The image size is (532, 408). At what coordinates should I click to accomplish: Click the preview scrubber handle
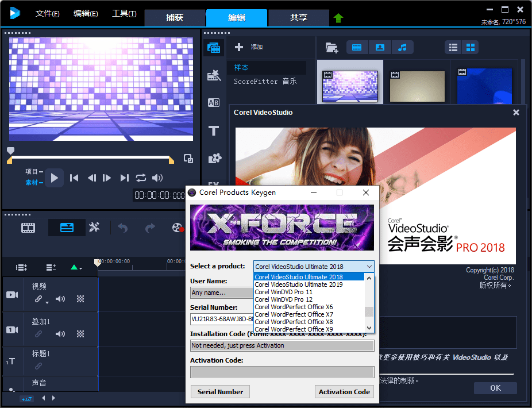pos(10,151)
